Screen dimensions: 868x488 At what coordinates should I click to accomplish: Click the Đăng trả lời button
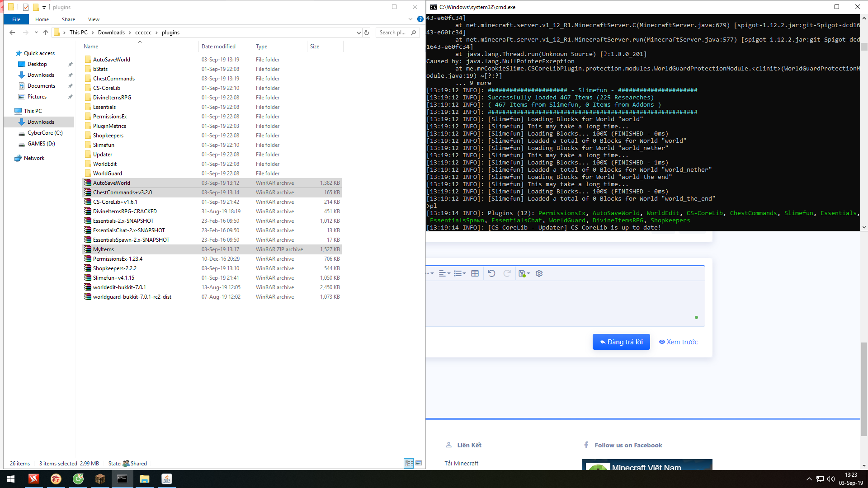coord(621,342)
